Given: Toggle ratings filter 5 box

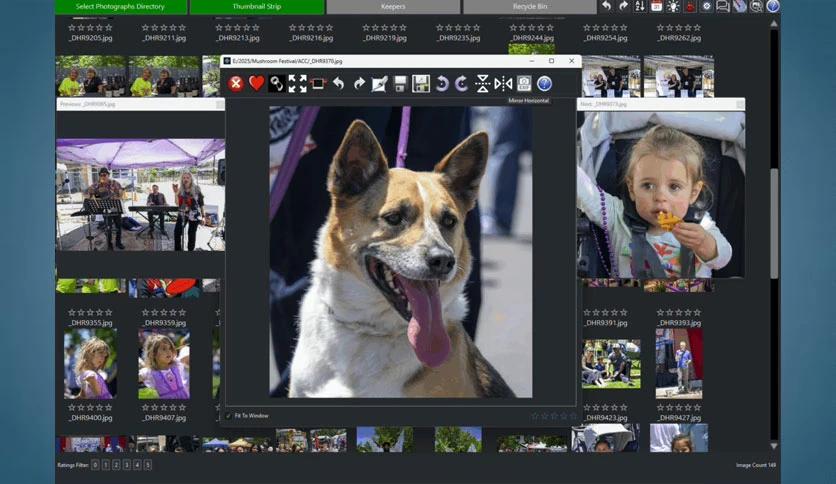Looking at the screenshot, I should pos(148,465).
